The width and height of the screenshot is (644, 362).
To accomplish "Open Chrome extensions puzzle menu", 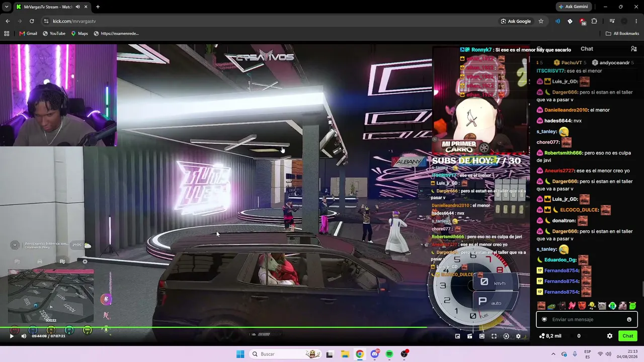I will click(594, 21).
